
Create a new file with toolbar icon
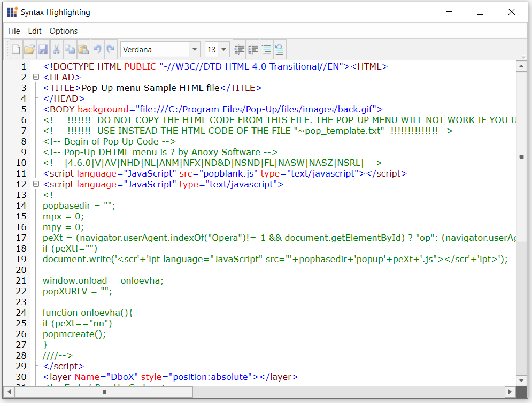pos(16,50)
